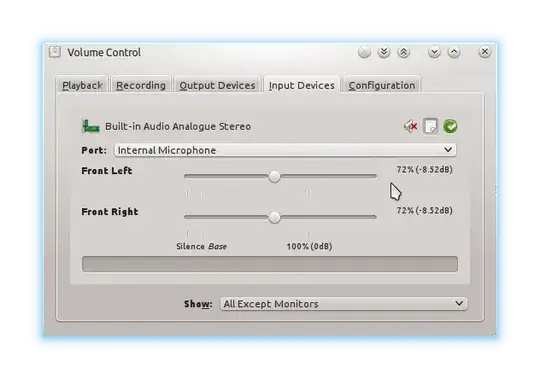This screenshot has width=540, height=379.
Task: Click the Front Right volume slider handle
Action: pos(274,217)
